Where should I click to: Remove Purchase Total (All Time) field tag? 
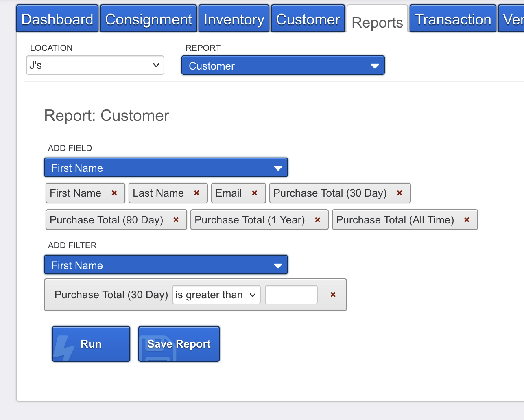tap(467, 220)
